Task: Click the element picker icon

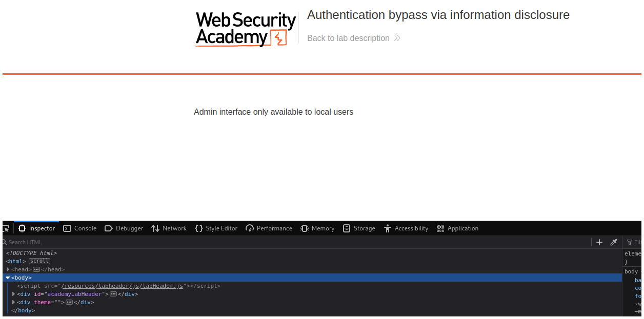Action: click(x=6, y=228)
